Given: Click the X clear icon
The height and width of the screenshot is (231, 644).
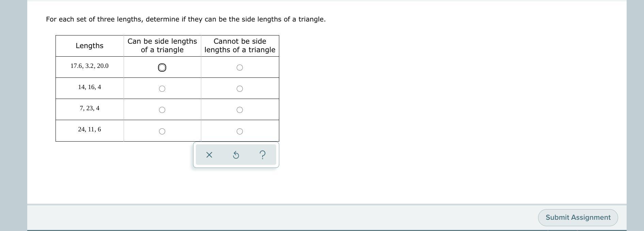Looking at the screenshot, I should point(209,155).
